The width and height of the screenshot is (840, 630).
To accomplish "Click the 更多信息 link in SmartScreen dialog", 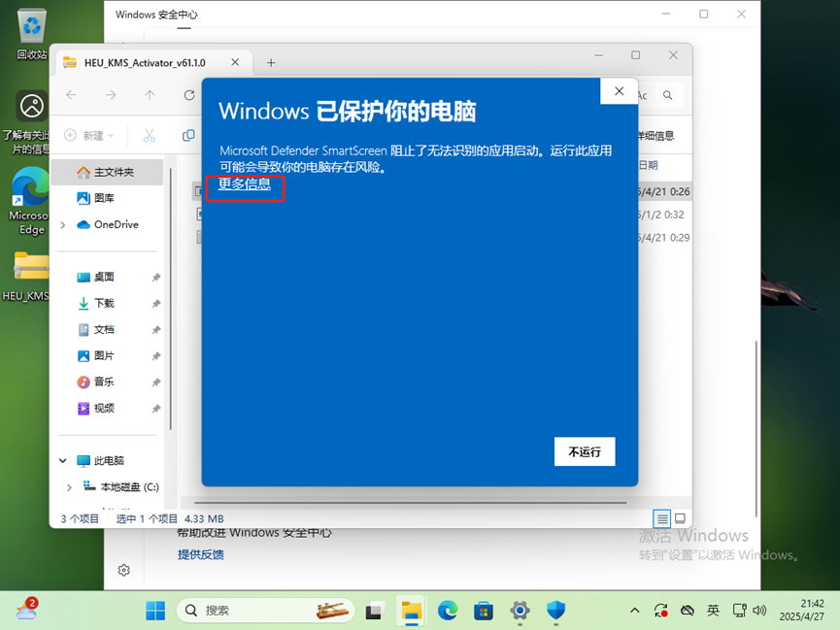I will 245,184.
